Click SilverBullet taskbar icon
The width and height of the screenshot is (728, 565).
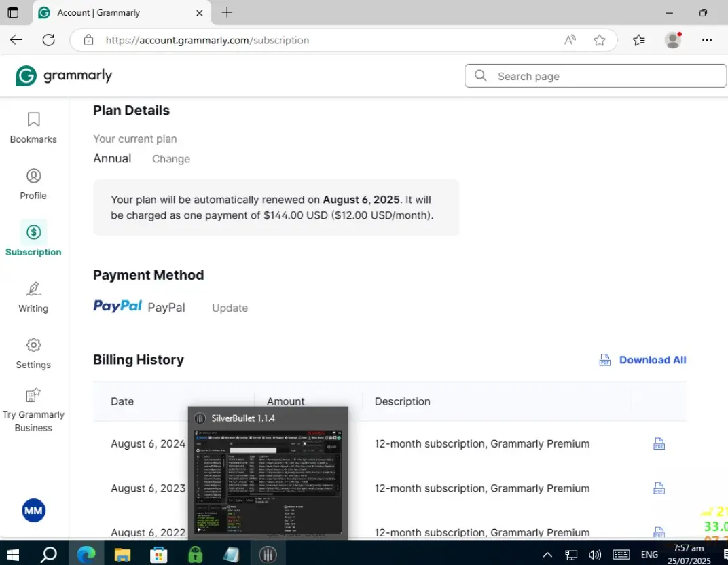pyautogui.click(x=268, y=554)
